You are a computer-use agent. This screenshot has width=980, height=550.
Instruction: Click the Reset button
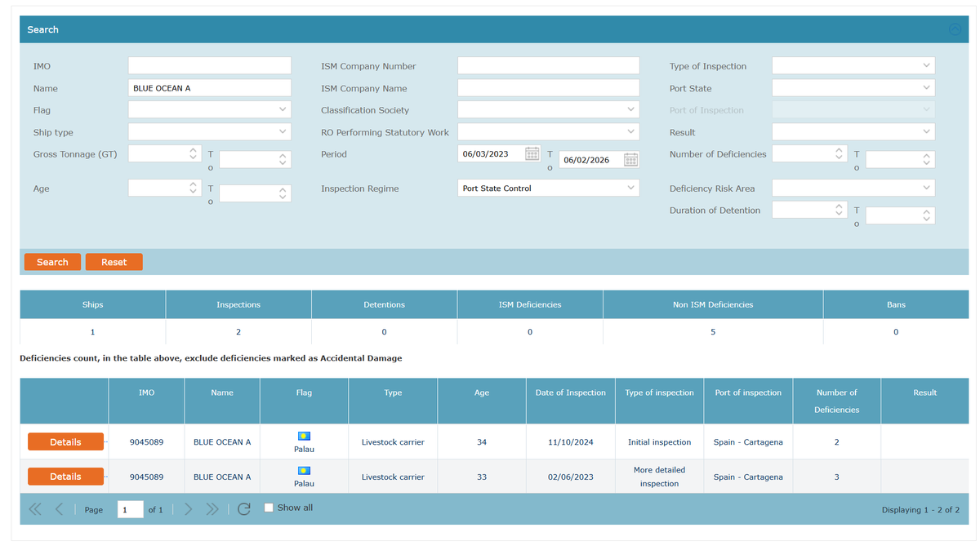click(x=114, y=262)
